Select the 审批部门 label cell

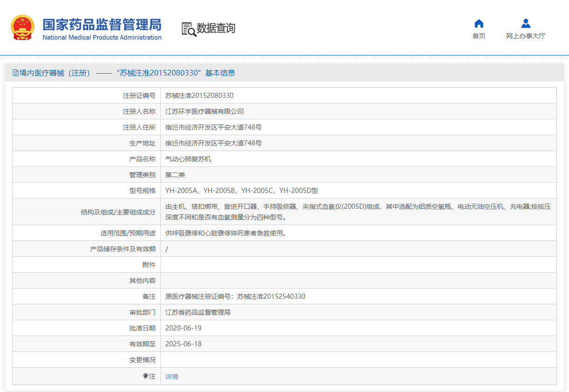(x=86, y=312)
